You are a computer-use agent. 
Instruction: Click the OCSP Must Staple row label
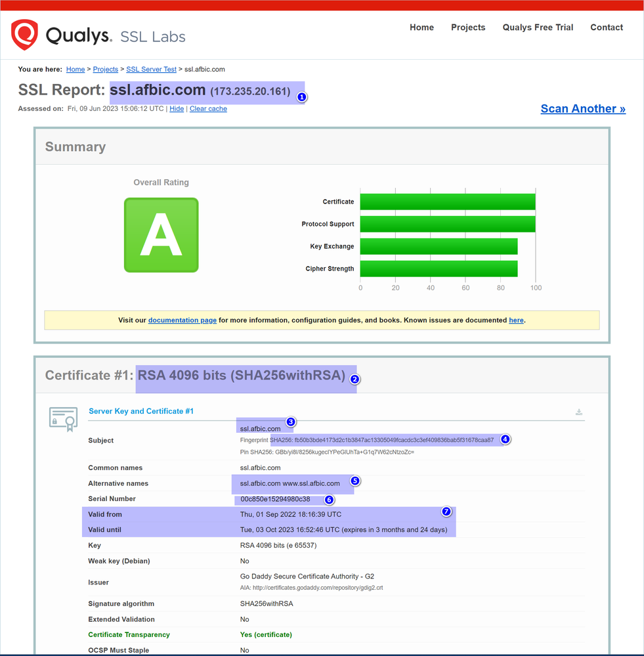(x=118, y=650)
